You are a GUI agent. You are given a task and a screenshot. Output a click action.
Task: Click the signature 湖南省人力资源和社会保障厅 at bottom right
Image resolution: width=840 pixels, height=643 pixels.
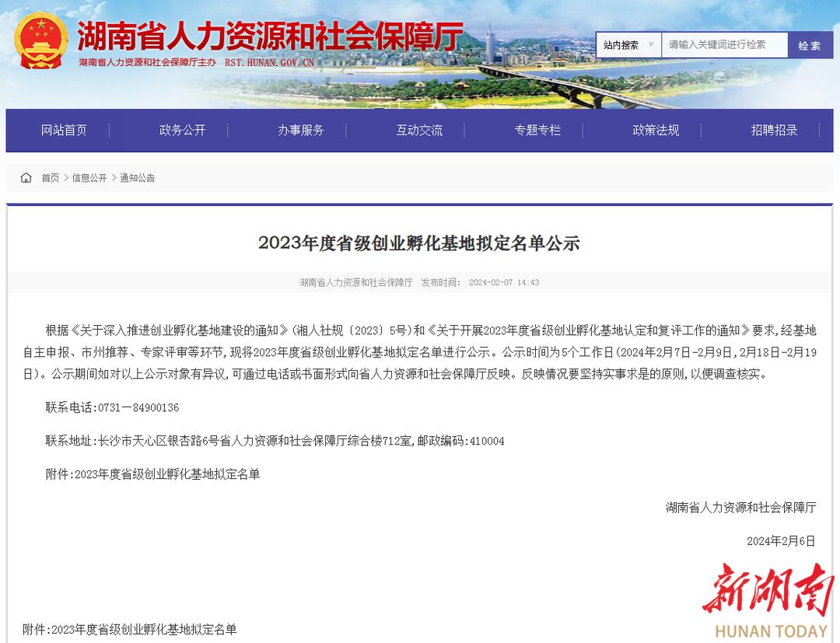(x=740, y=508)
